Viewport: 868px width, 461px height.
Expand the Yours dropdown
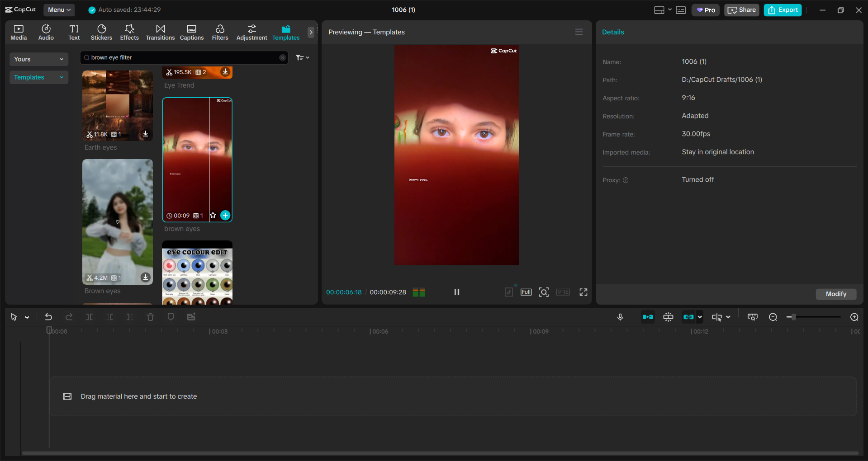click(x=38, y=59)
